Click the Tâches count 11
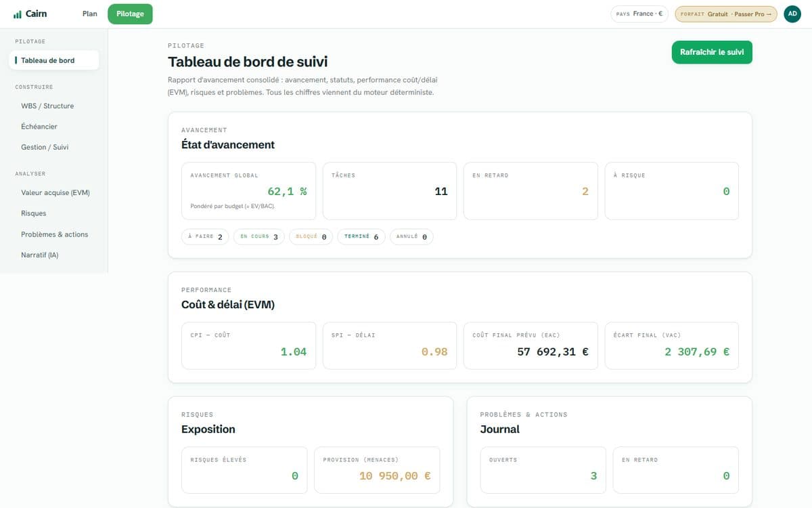The image size is (812, 508). (441, 192)
